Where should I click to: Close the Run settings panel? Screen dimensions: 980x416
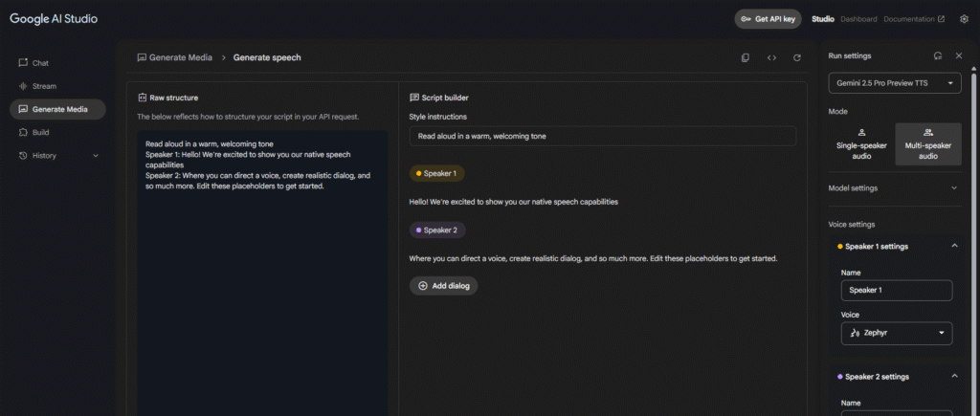click(959, 55)
